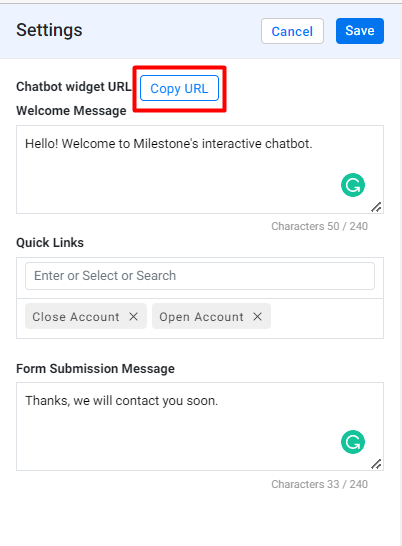Click the Form Submission Message resize handle

pos(376,464)
